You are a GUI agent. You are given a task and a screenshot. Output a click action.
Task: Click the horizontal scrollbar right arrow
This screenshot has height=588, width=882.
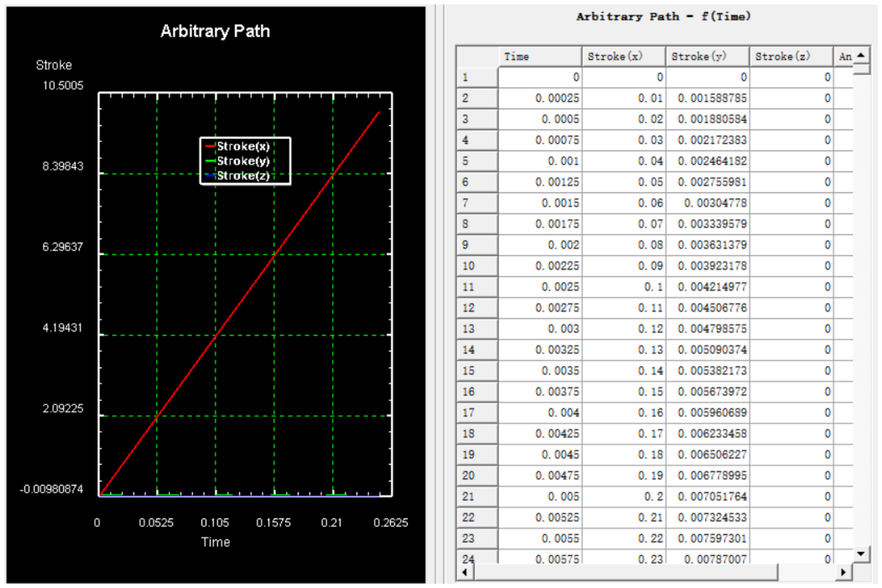coord(843,572)
